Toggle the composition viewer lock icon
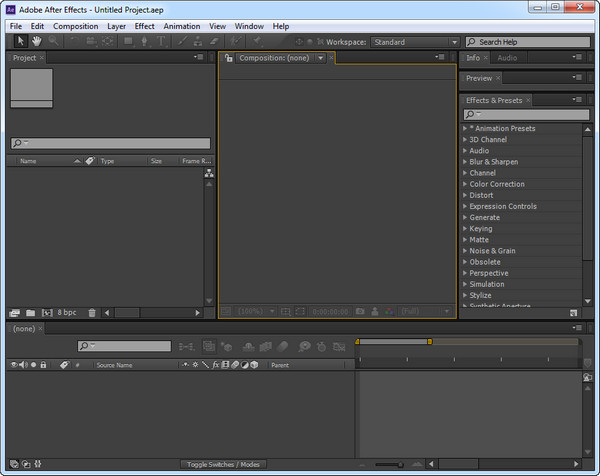Image resolution: width=600 pixels, height=476 pixels. click(x=228, y=58)
